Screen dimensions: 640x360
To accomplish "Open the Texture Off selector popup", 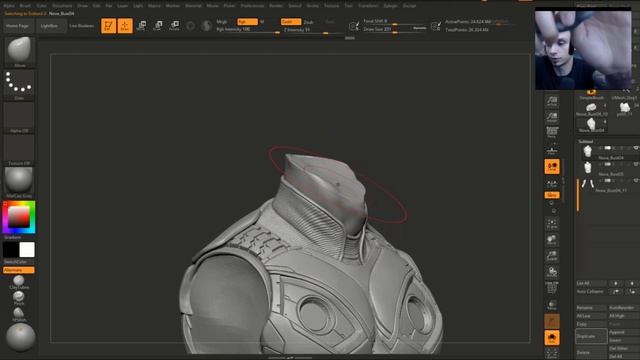I will click(19, 150).
